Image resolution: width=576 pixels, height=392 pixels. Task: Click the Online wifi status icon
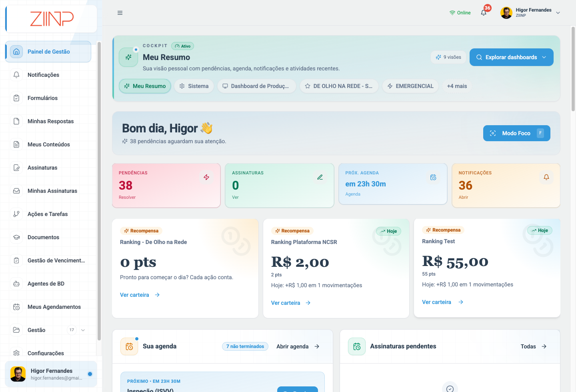(x=452, y=13)
